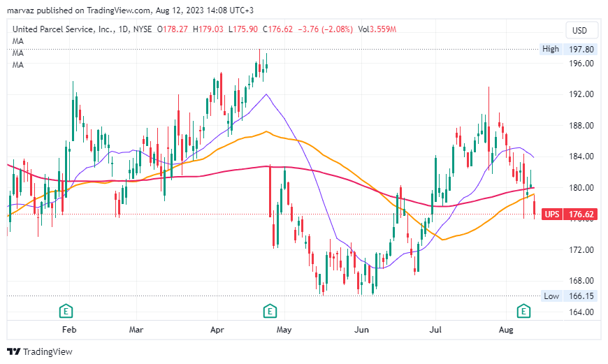Click the 184.00 price axis label
608x364 pixels.
(x=581, y=156)
